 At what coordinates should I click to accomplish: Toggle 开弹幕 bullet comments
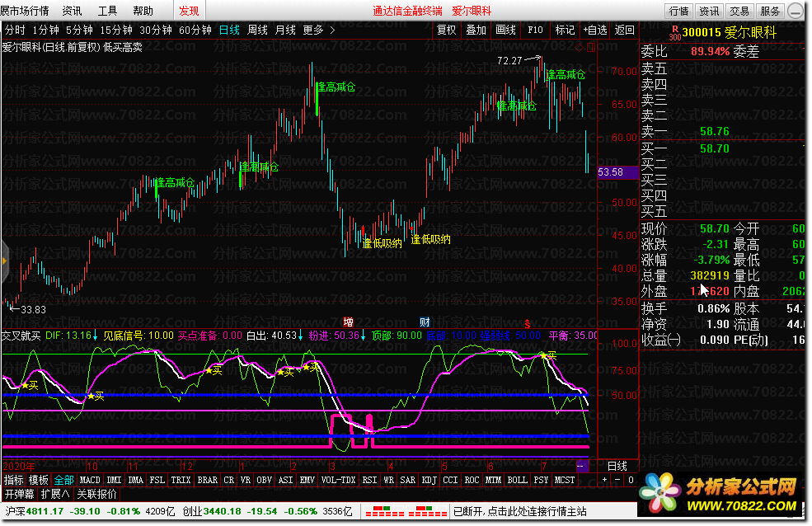[20, 494]
